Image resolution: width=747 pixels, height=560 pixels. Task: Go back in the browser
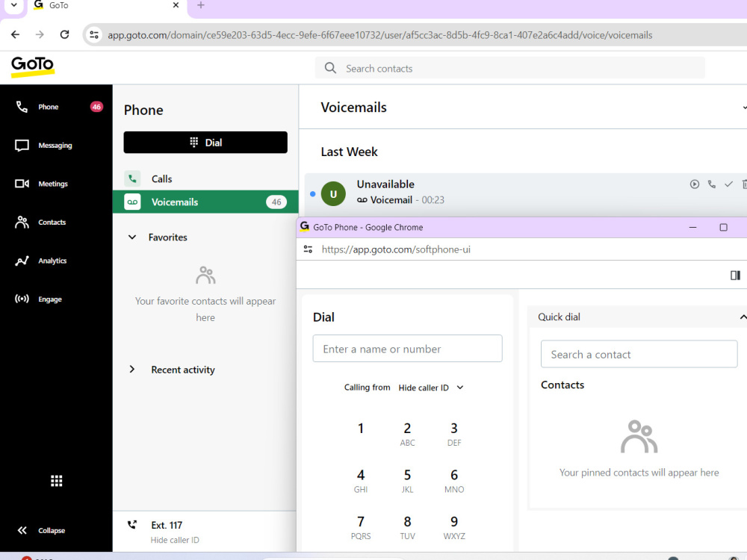tap(15, 35)
